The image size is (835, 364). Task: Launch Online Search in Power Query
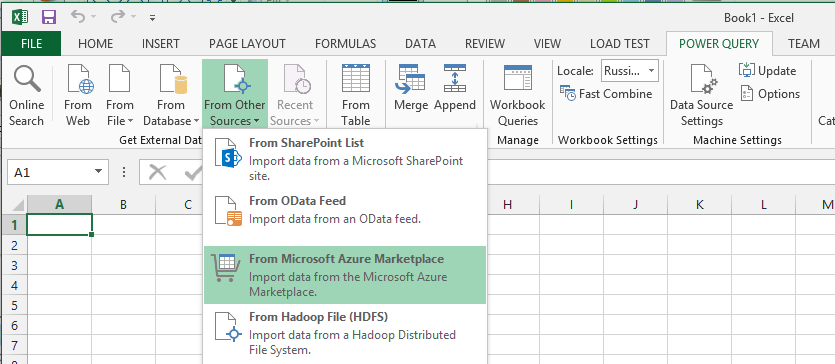point(27,96)
